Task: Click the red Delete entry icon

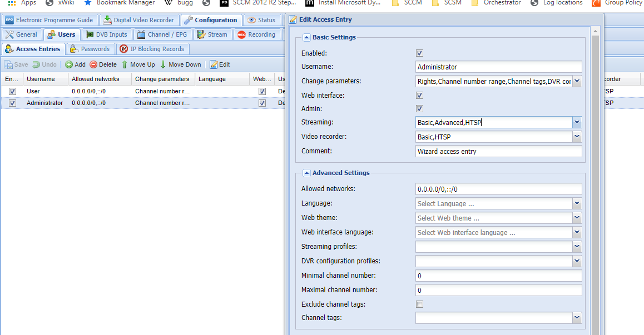Action: pos(93,64)
